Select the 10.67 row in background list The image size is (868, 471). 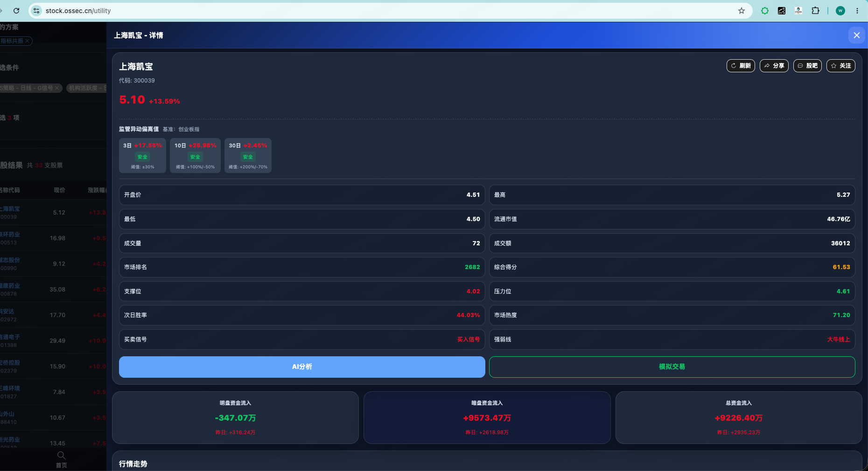pos(53,418)
